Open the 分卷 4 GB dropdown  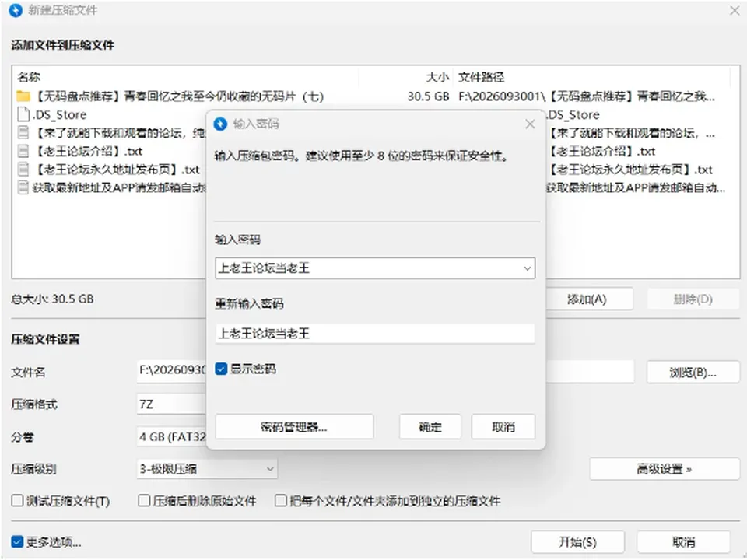coord(172,436)
